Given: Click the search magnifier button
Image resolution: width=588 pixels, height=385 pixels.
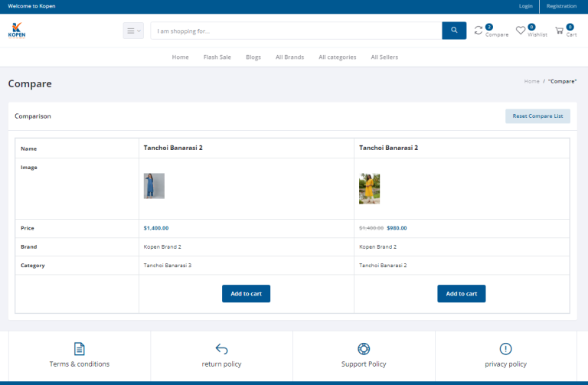Looking at the screenshot, I should click(x=454, y=31).
